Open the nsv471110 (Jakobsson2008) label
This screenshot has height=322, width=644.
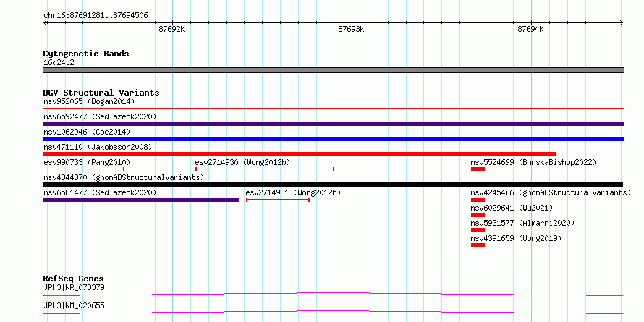click(98, 147)
